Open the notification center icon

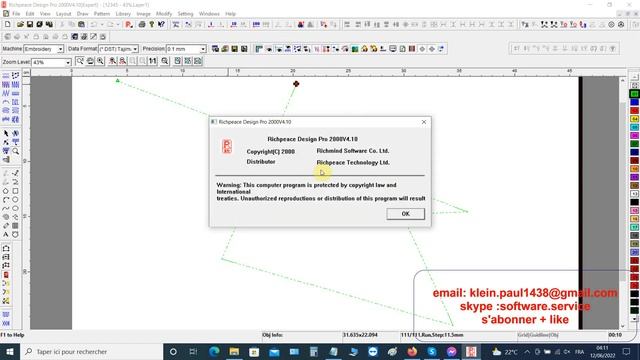627,351
